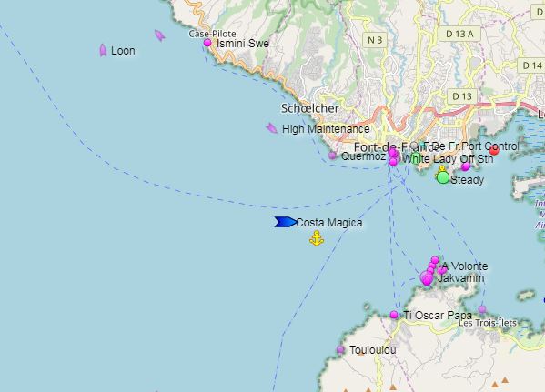Click the green Steady vessel circle
Viewport: 545px width, 392px height.
point(443,177)
